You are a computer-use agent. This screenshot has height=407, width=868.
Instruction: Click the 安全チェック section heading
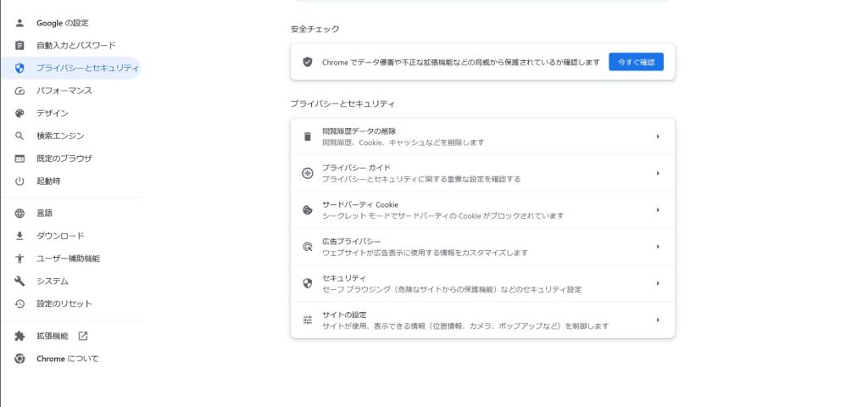[315, 29]
